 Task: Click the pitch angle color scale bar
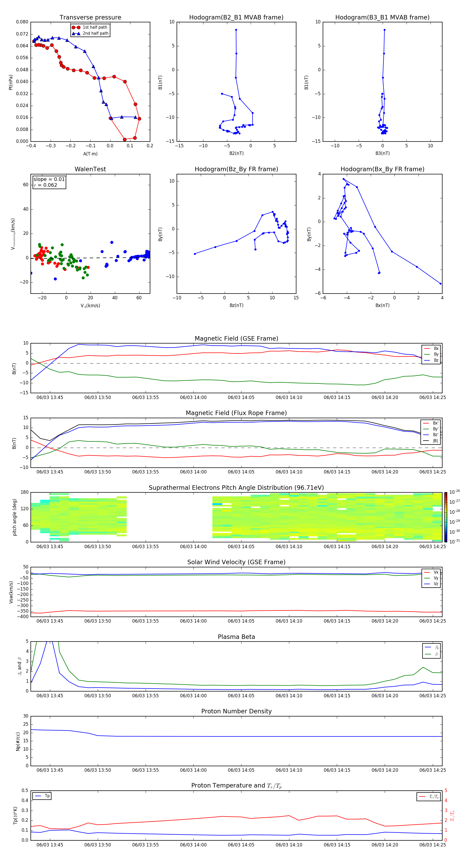[446, 517]
